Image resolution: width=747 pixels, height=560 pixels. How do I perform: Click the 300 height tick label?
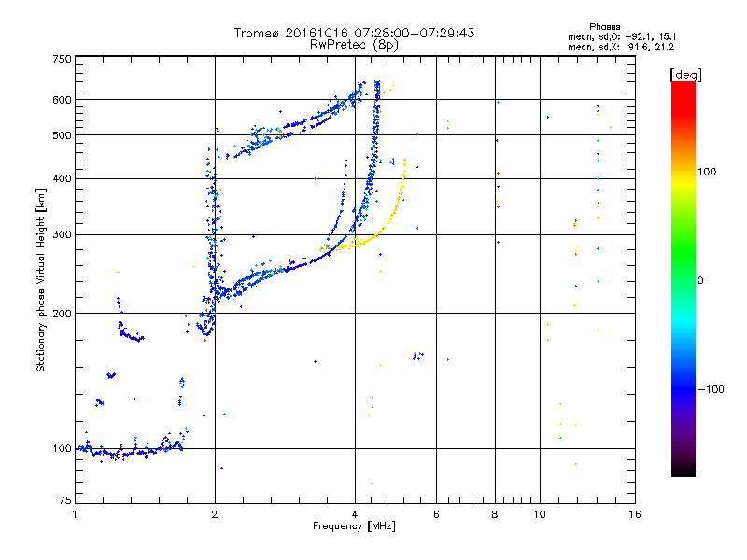click(62, 235)
